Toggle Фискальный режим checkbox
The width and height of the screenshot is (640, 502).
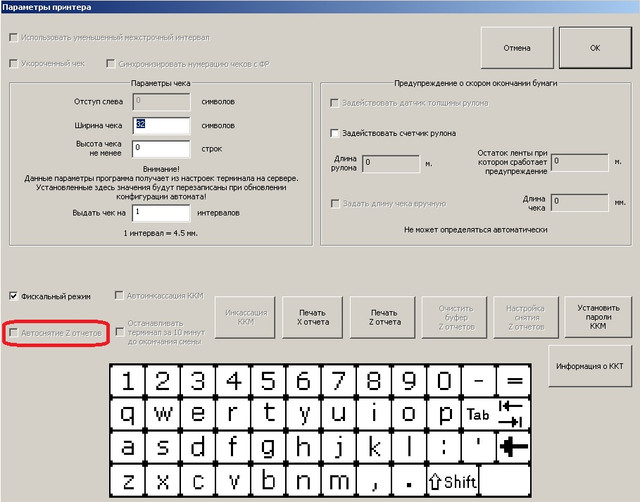(14, 296)
